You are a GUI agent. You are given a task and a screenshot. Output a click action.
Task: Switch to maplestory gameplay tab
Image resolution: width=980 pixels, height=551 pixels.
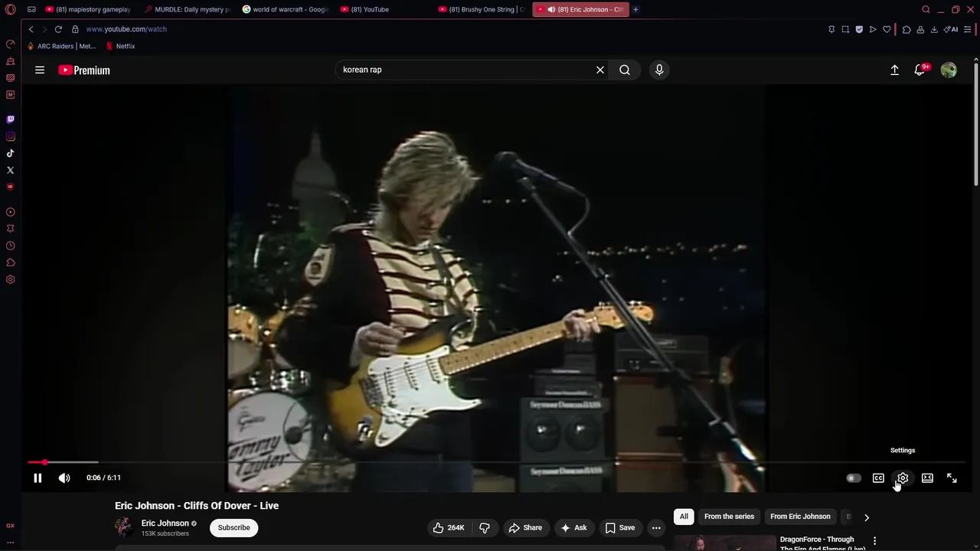(87, 9)
